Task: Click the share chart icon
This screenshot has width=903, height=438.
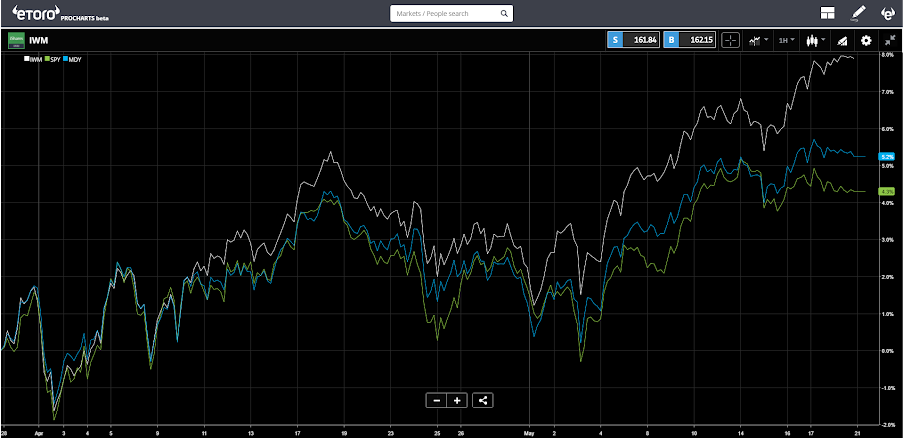Action: click(483, 401)
